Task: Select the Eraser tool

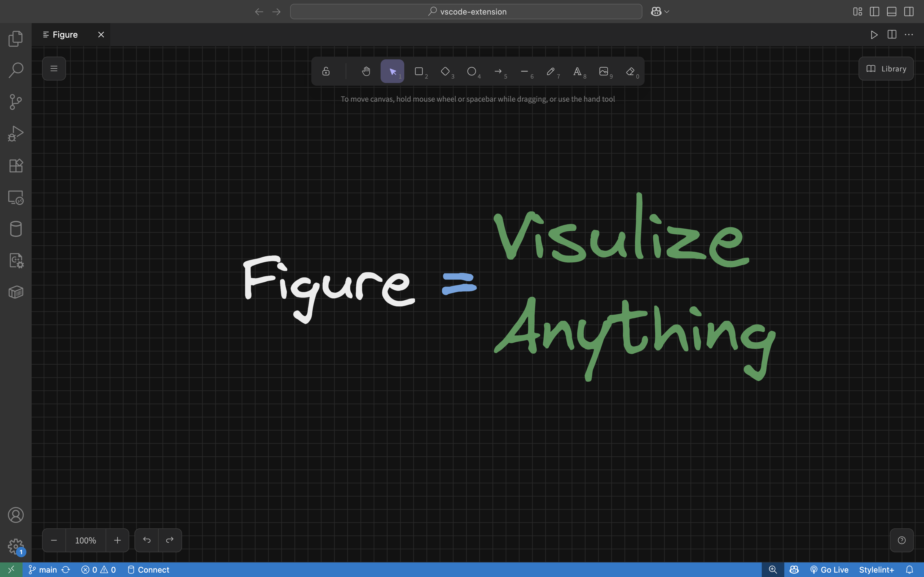Action: click(x=630, y=71)
